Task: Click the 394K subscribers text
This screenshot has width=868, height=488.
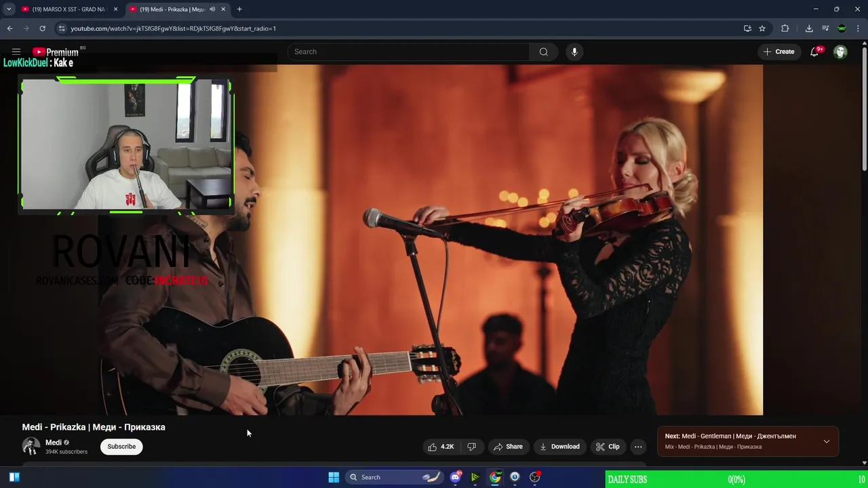Action: tap(66, 452)
